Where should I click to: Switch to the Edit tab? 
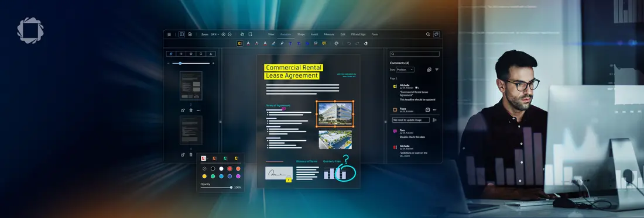342,34
